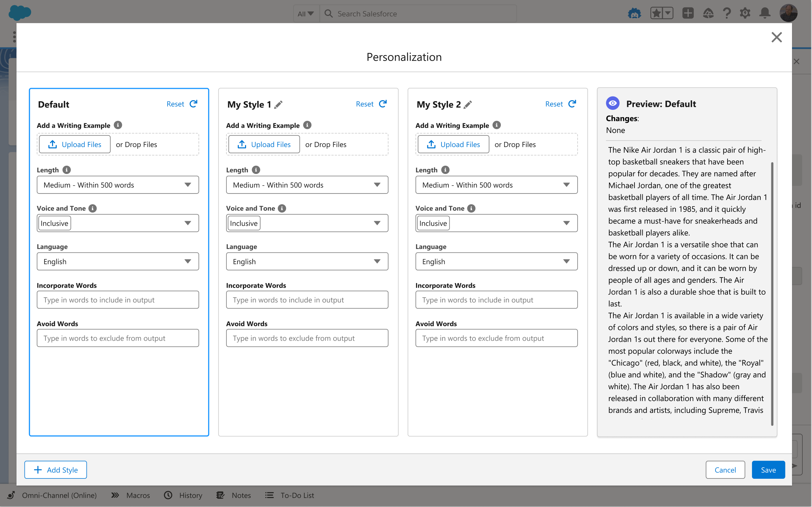Click the Help question mark icon
This screenshot has height=507, width=812.
pos(727,13)
